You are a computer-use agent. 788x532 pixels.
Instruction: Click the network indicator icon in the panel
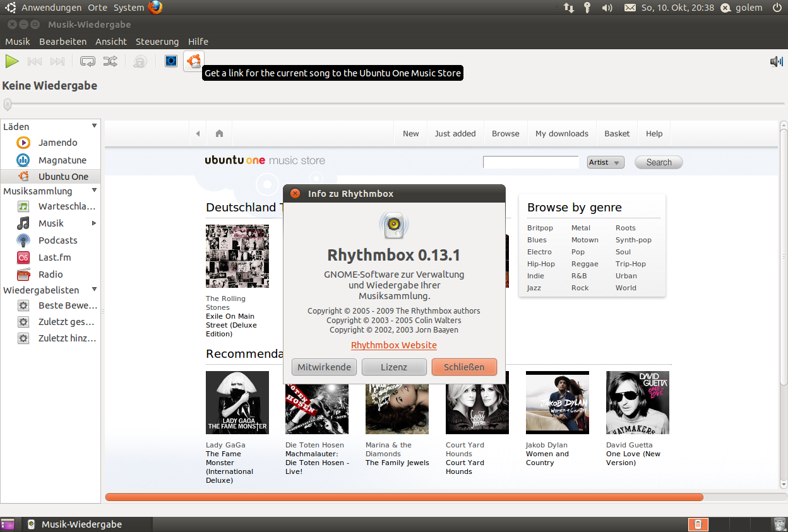pos(569,8)
